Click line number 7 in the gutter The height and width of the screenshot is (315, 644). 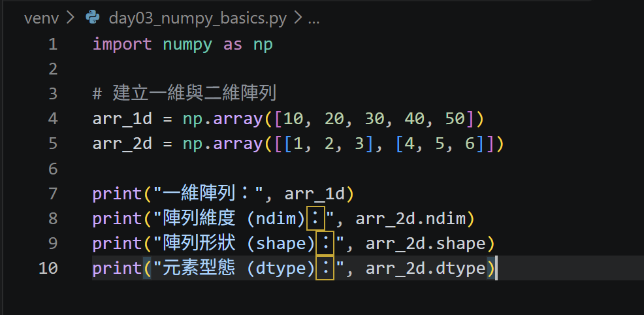[x=52, y=193]
